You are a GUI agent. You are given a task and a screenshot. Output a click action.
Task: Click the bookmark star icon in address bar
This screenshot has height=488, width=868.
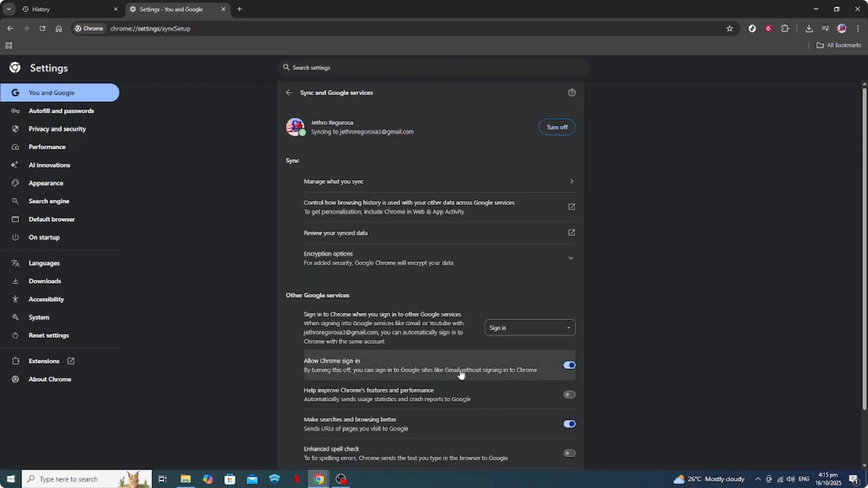(730, 29)
